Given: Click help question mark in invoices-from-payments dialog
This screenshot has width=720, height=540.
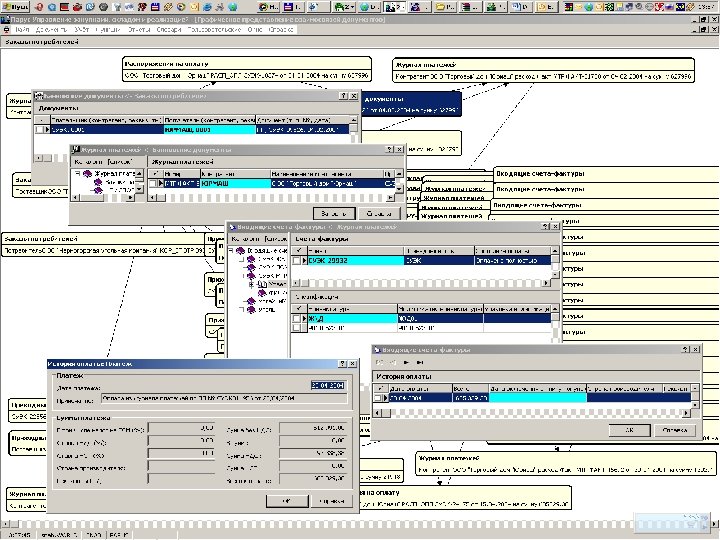Looking at the screenshot, I should click(x=546, y=226).
